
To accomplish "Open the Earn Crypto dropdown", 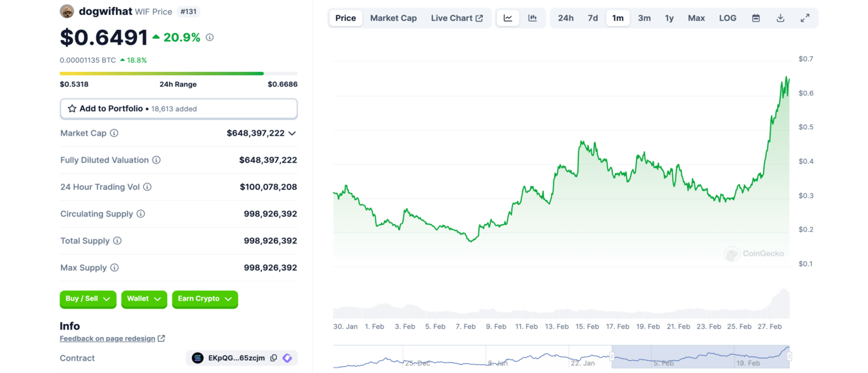I will coord(205,299).
